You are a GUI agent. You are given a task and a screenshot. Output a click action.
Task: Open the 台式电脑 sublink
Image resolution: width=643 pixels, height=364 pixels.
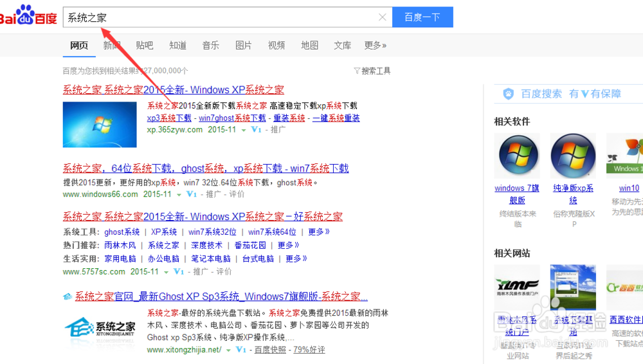point(258,259)
